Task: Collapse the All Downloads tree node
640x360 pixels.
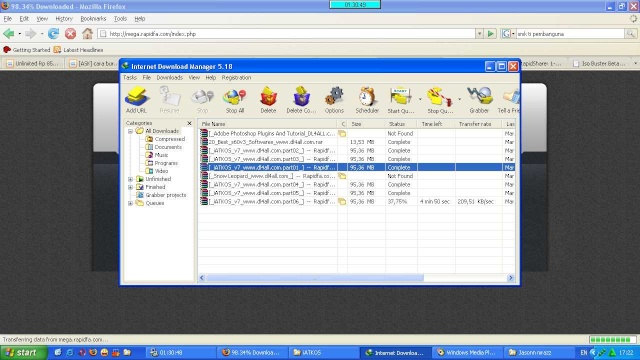Action: [130, 131]
